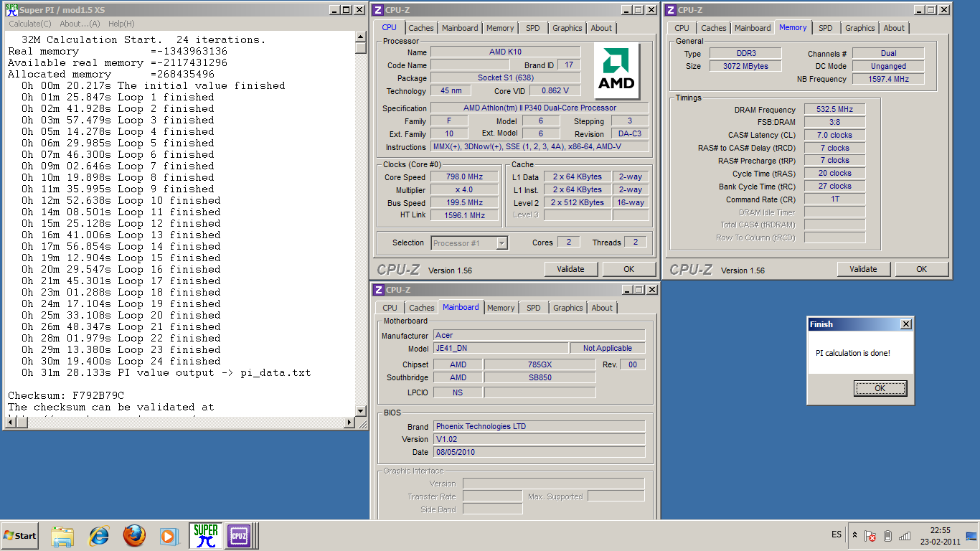This screenshot has width=980, height=551.
Task: Switch to CPU-Z taskbar button
Action: (239, 536)
